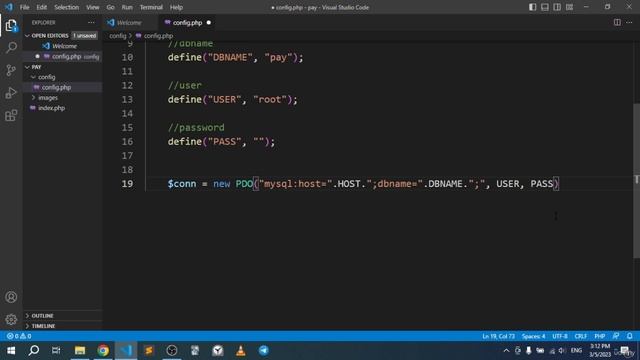Open Windows Start menu
Screen dimensions: 640x360
(x=11, y=350)
